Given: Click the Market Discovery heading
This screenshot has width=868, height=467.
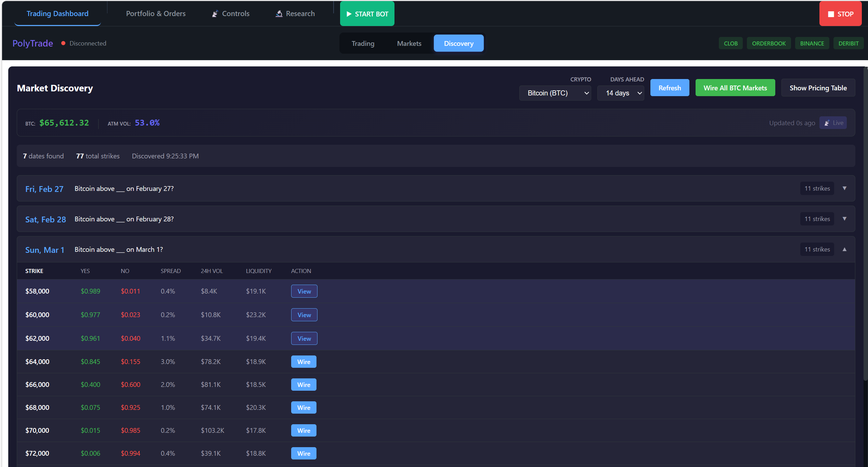Looking at the screenshot, I should click(55, 88).
